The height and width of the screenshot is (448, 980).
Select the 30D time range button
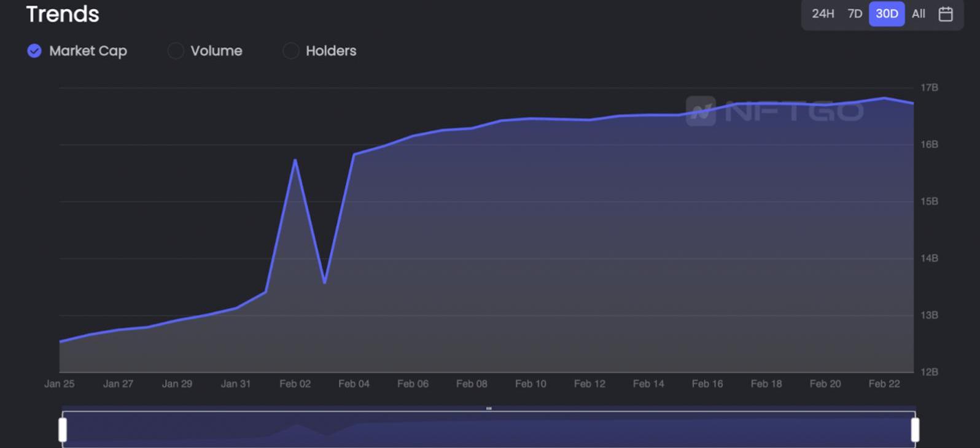tap(886, 14)
